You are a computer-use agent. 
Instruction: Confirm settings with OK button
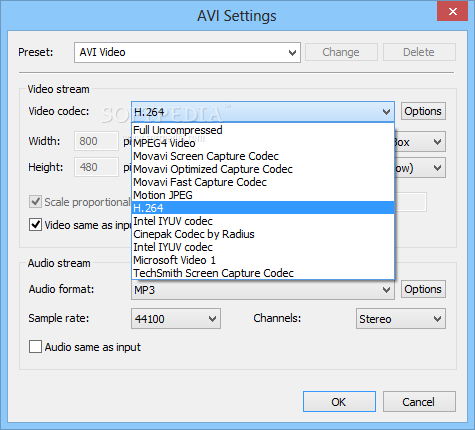pos(339,402)
